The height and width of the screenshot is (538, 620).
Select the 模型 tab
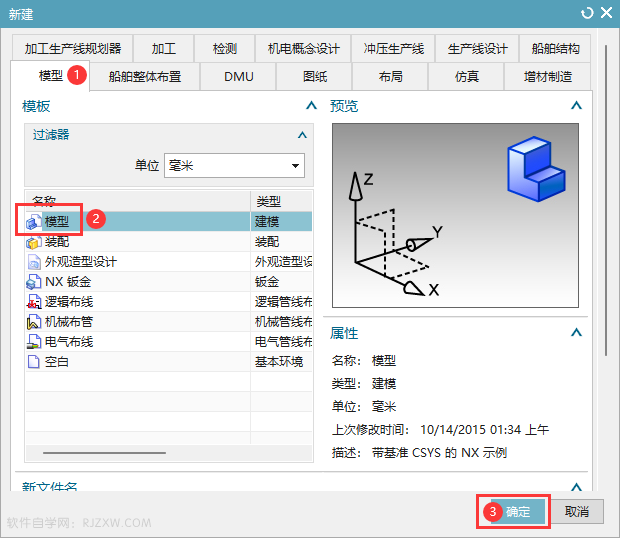[50, 76]
